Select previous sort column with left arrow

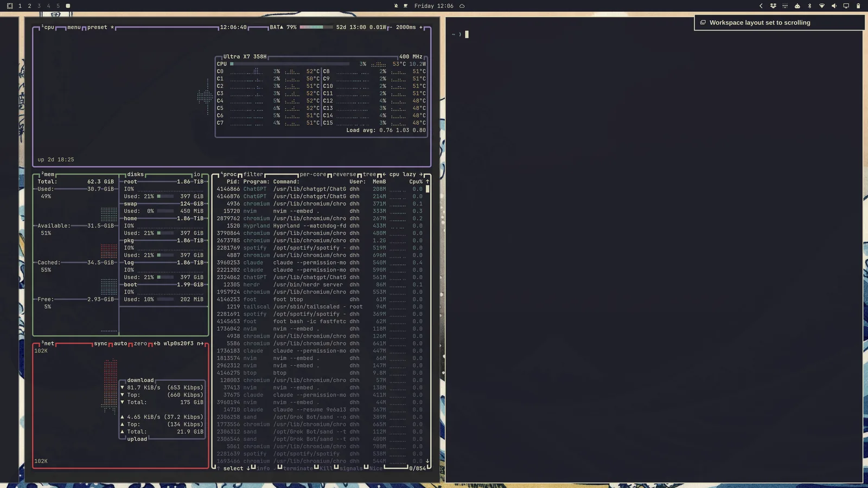tap(384, 175)
